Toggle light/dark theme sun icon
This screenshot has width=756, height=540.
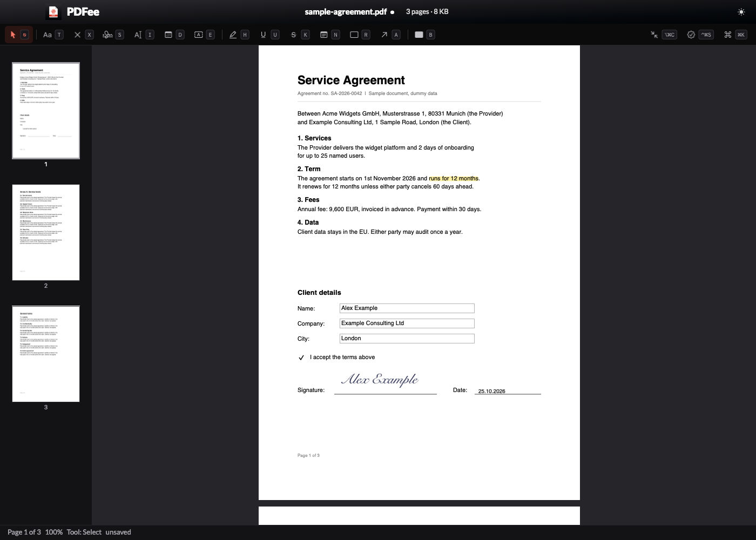[741, 12]
